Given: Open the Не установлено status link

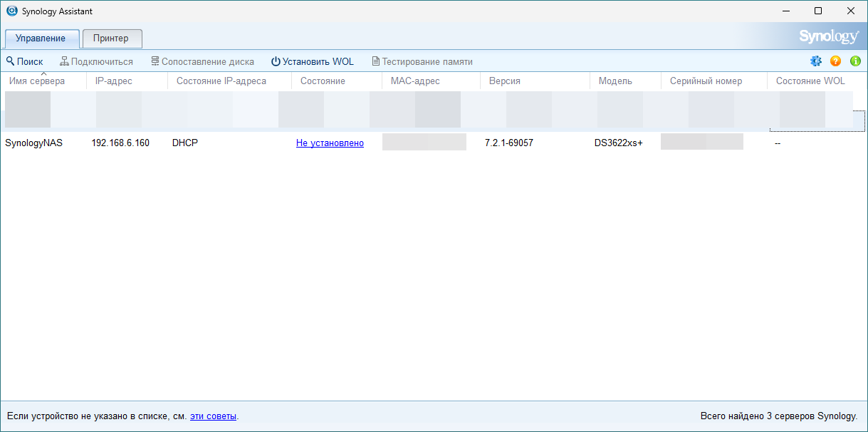Looking at the screenshot, I should 330,143.
